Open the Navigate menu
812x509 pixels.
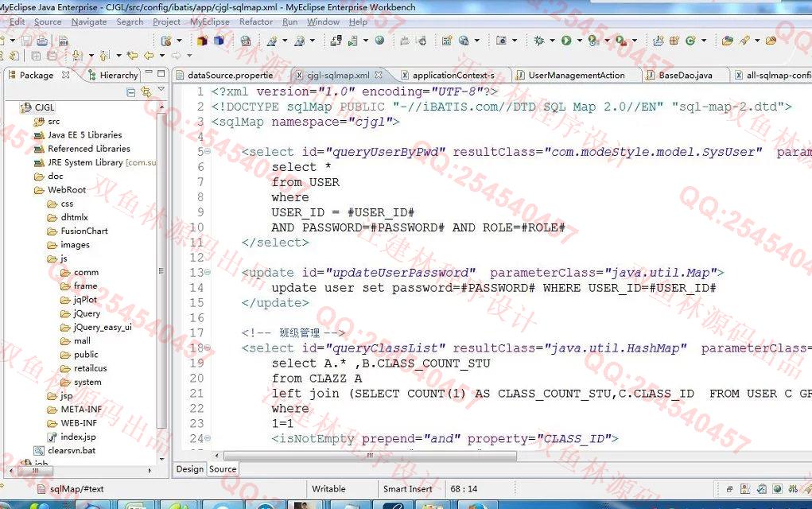tap(88, 21)
